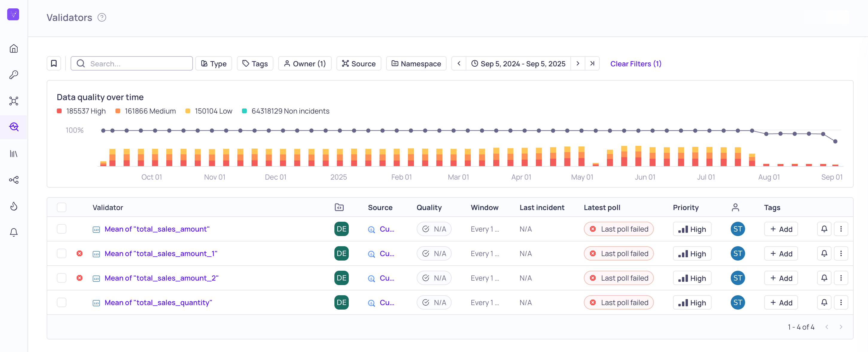Add a tag to total_sales_amount row
This screenshot has height=352, width=868.
coord(781,229)
